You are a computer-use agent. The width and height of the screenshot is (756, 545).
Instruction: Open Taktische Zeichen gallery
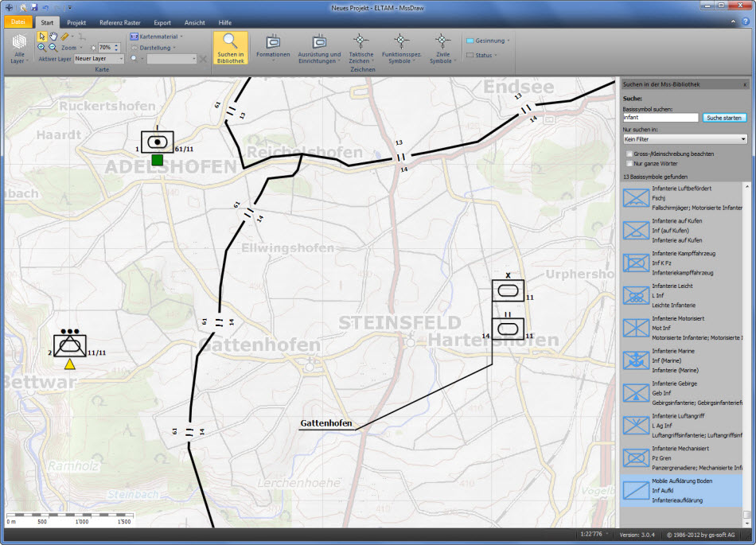tap(360, 49)
